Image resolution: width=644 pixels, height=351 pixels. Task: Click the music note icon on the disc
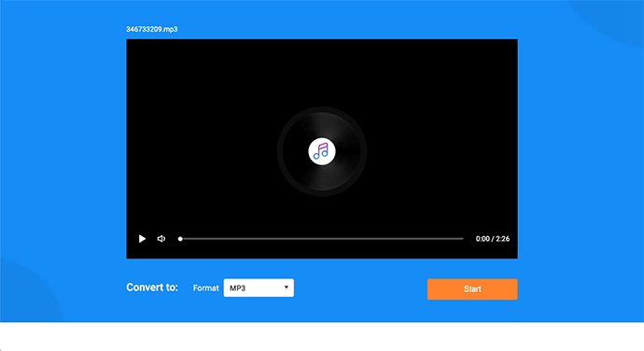click(x=322, y=151)
